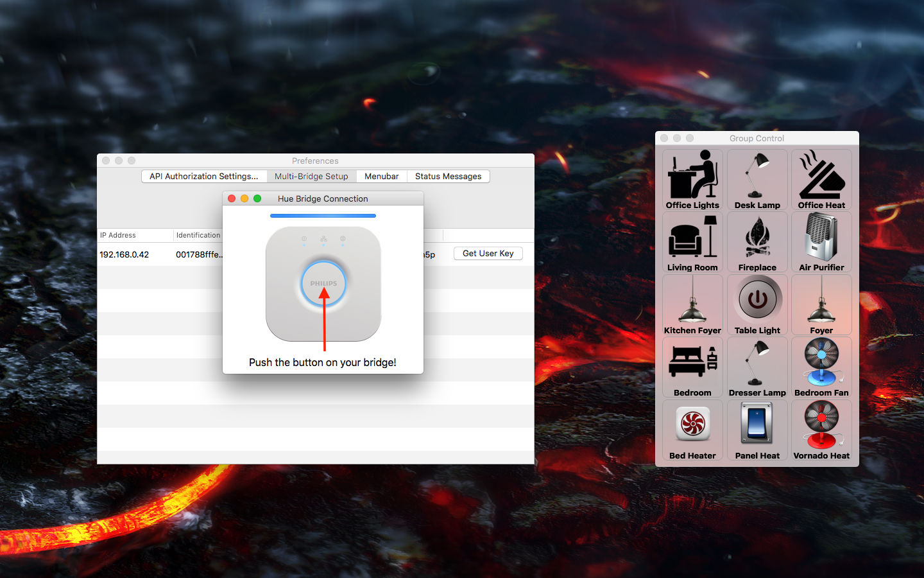This screenshot has width=924, height=578.
Task: Click the IP Address column header
Action: [x=135, y=235]
